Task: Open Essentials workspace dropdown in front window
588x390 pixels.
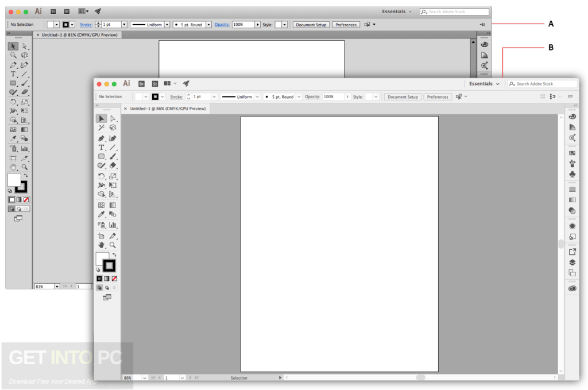Action: (484, 84)
